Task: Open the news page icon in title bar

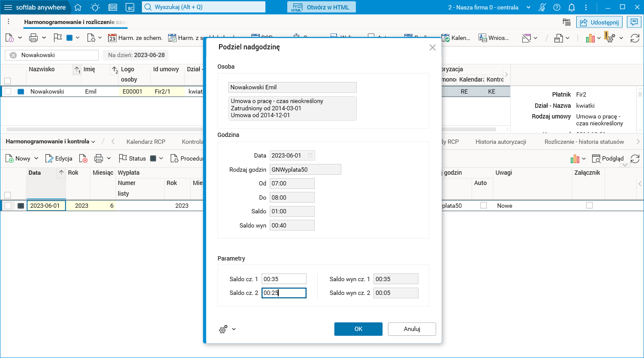Action: click(x=113, y=7)
